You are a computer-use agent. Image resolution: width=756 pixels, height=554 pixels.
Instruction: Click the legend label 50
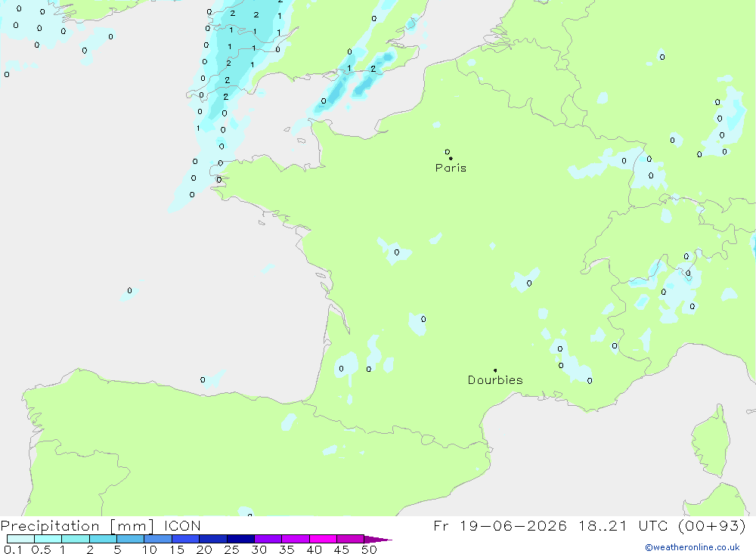(369, 549)
